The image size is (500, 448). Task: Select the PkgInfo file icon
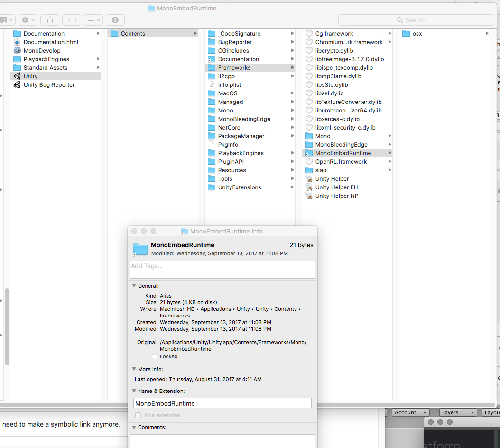pyautogui.click(x=212, y=145)
